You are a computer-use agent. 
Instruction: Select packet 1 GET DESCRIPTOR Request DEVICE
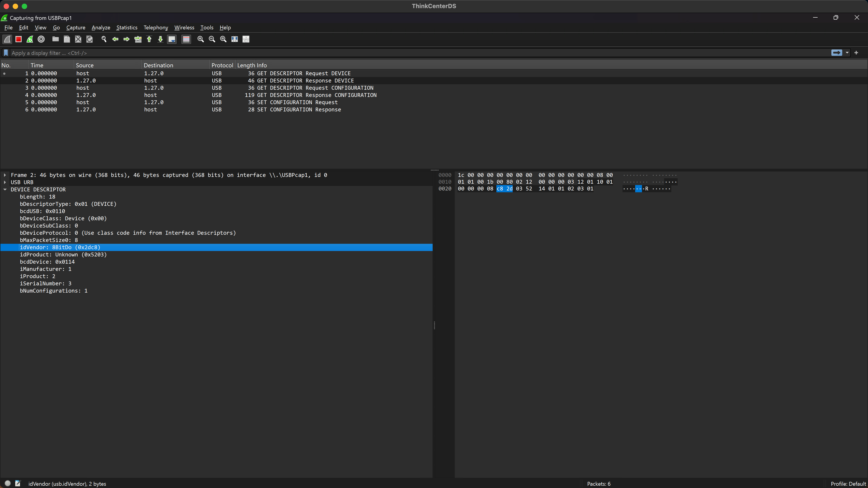click(x=434, y=73)
